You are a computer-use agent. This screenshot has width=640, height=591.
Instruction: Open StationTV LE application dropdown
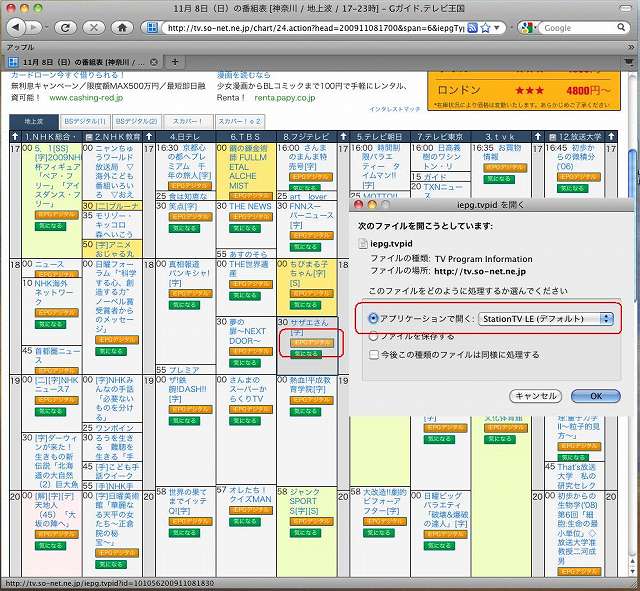pos(546,319)
